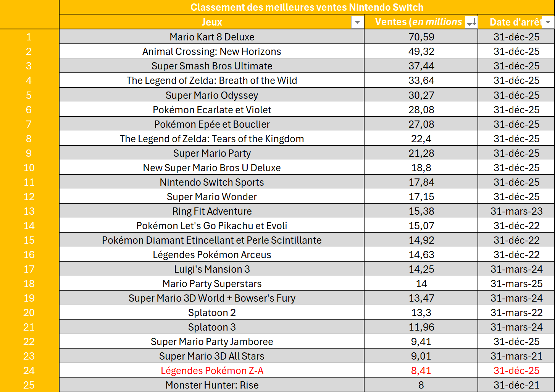Click the red 8,41 sales cell
The height and width of the screenshot is (392, 555).
[421, 371]
